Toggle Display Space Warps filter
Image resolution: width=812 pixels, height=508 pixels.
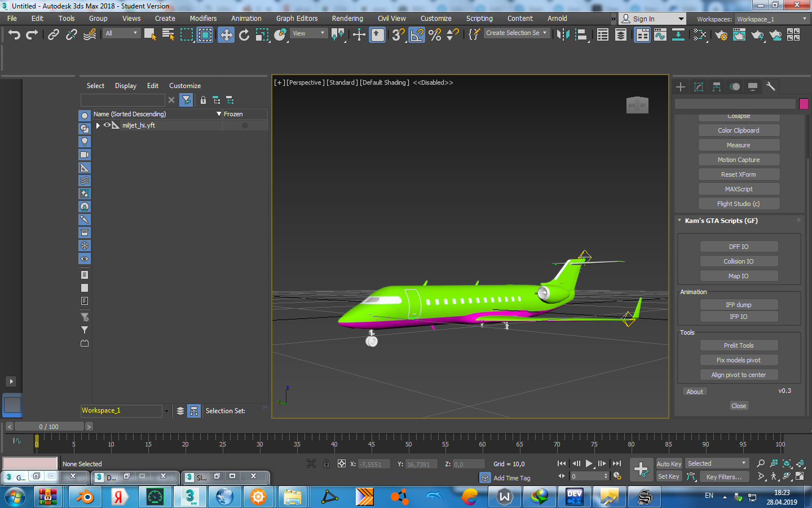point(85,181)
